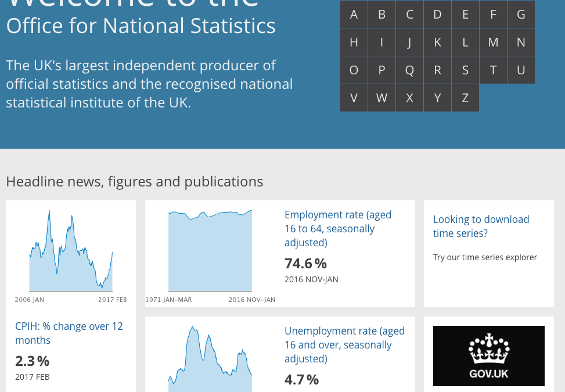Choose letter H tile
Image resolution: width=565 pixels, height=392 pixels.
354,42
